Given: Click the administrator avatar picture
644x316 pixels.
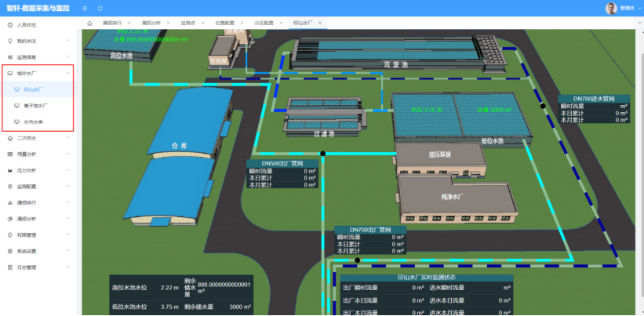Looking at the screenshot, I should [x=611, y=8].
